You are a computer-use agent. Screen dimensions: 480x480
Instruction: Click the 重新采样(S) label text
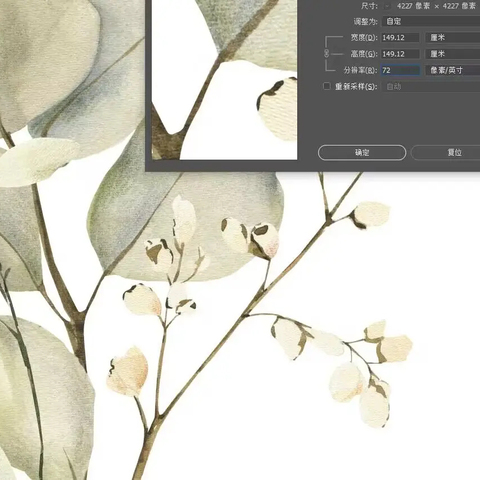(x=356, y=86)
